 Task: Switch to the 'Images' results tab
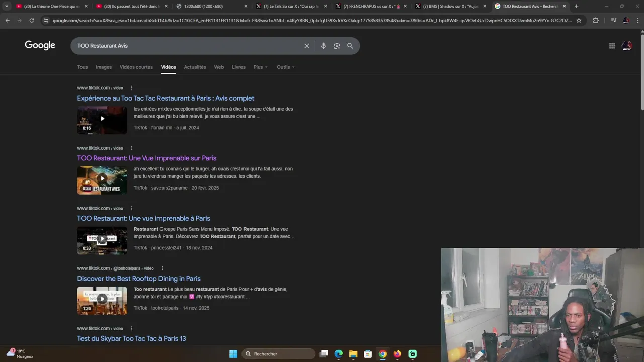point(104,67)
